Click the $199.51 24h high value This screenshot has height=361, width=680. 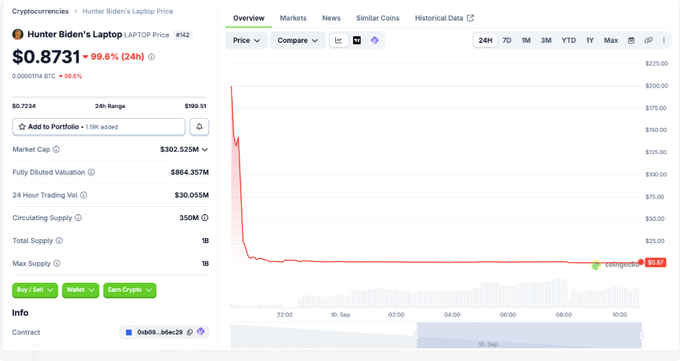point(196,106)
